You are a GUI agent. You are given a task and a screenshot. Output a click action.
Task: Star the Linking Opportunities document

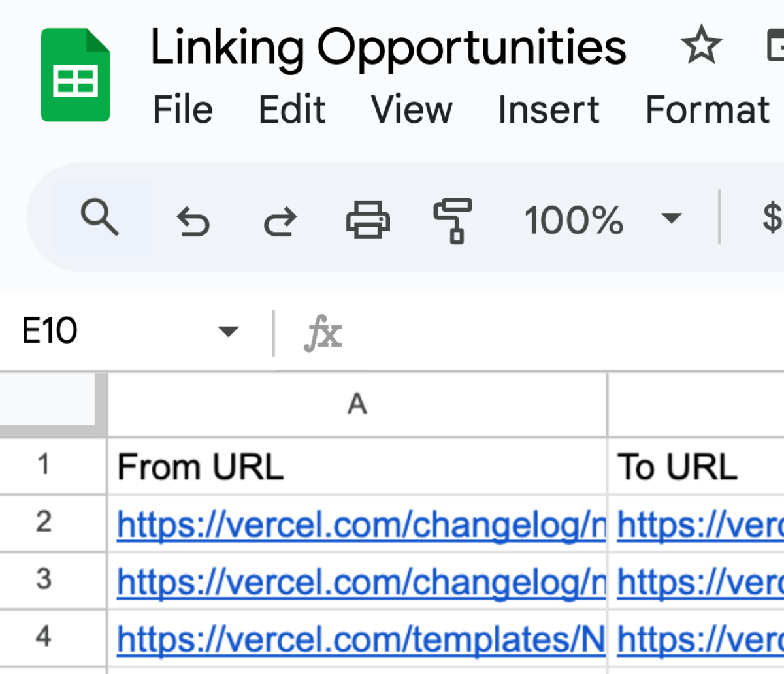click(x=701, y=46)
